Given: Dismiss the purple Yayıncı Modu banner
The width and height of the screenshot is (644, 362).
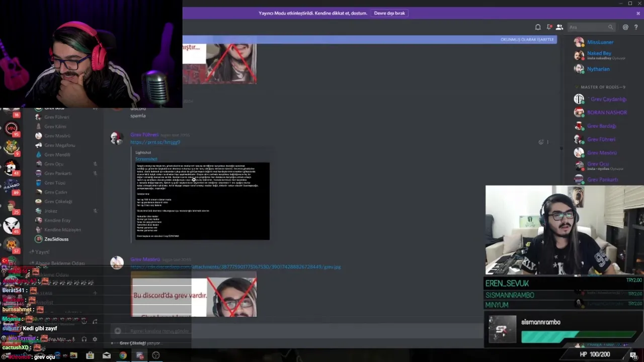Looking at the screenshot, I should (x=638, y=13).
